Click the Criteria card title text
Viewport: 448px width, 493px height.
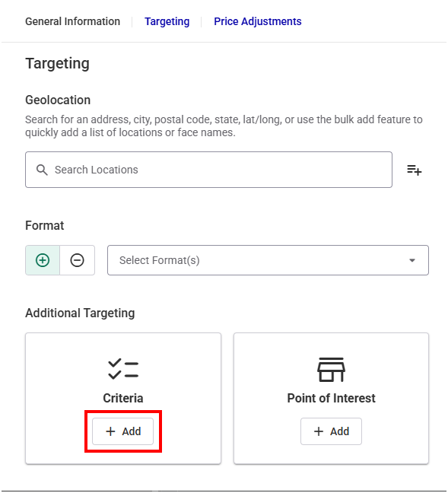point(123,398)
